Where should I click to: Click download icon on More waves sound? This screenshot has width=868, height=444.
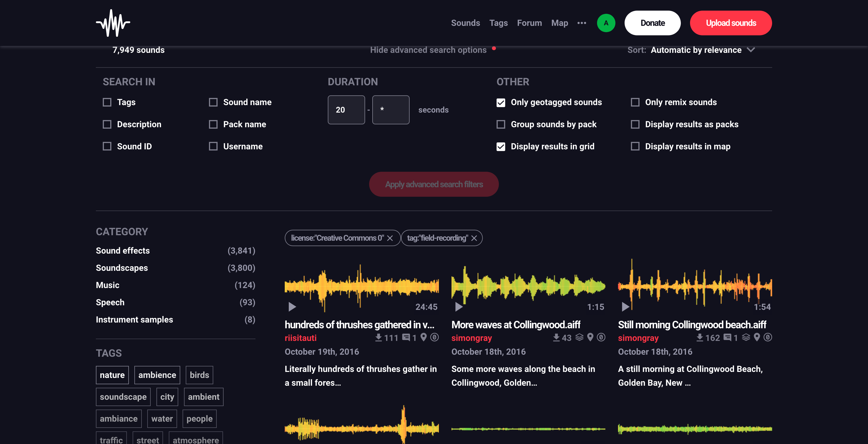(x=556, y=337)
